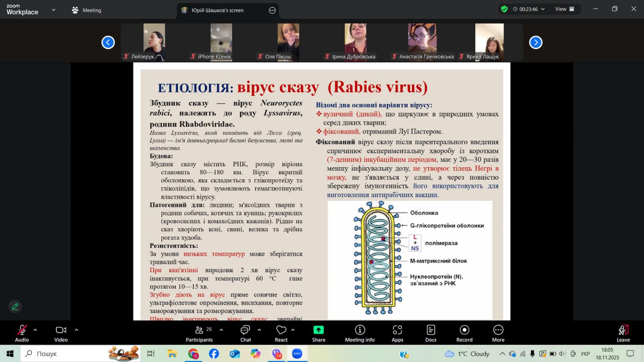
Task: Unmute the Audio microphone
Action: point(22,333)
